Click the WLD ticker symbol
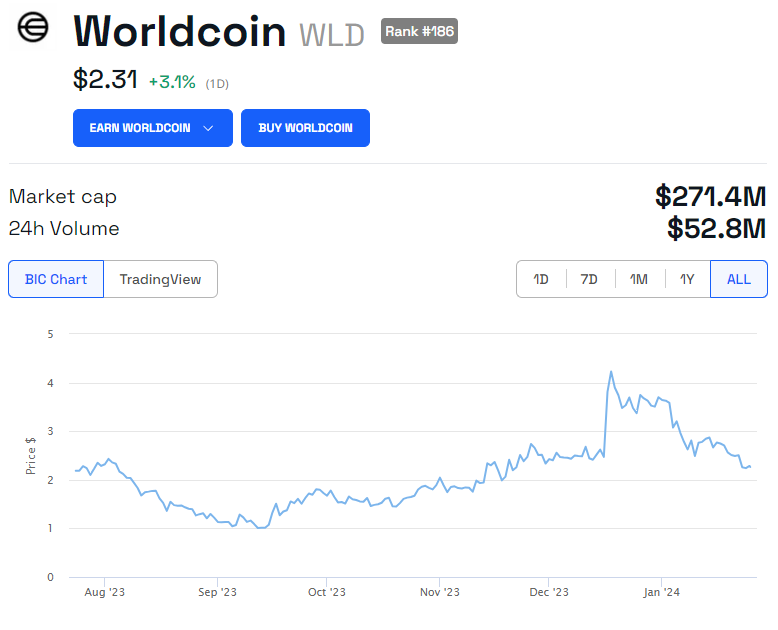The image size is (778, 630). [x=331, y=35]
